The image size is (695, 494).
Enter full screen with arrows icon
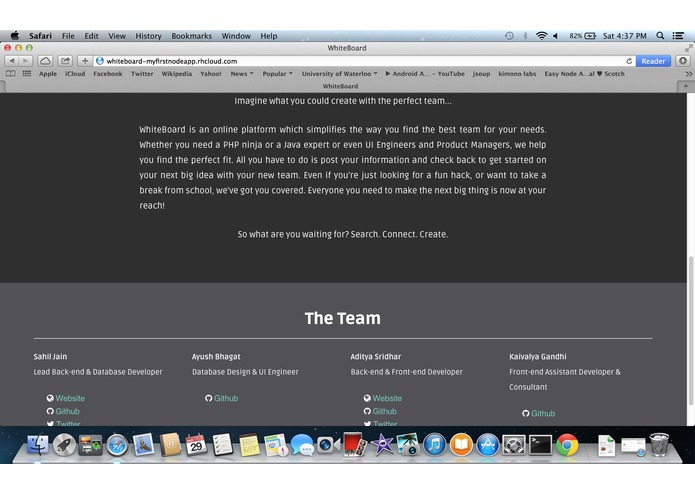point(688,48)
